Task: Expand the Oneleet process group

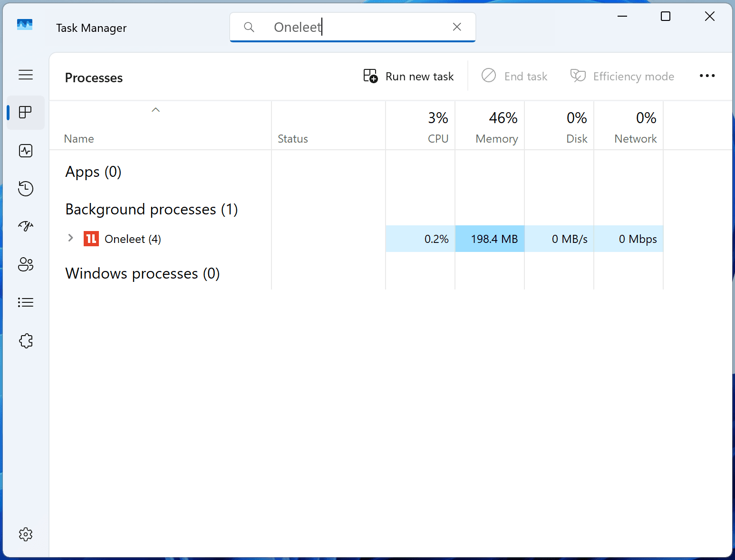Action: 70,239
